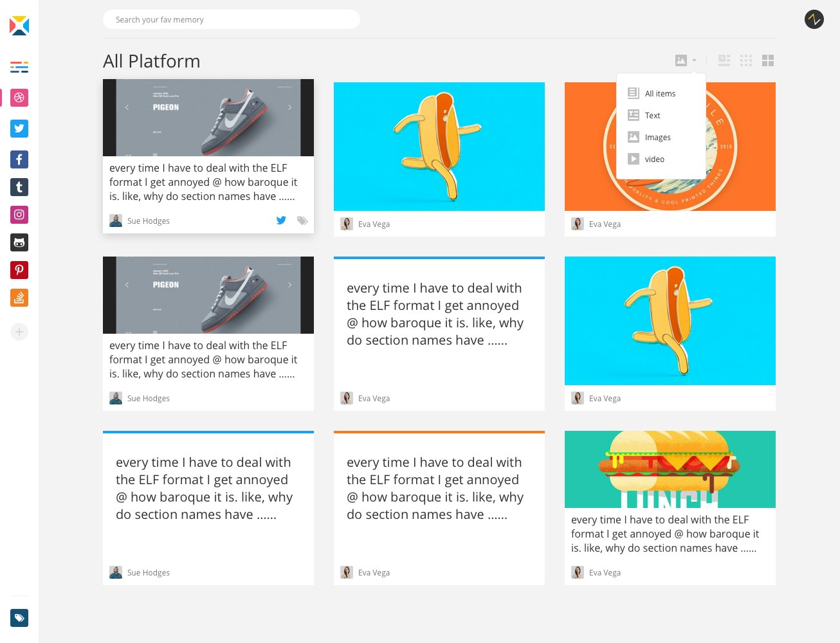Screen dimensions: 840x643
Task: Click Eva Vega avatar on second-row hot dog card
Action: pos(578,398)
